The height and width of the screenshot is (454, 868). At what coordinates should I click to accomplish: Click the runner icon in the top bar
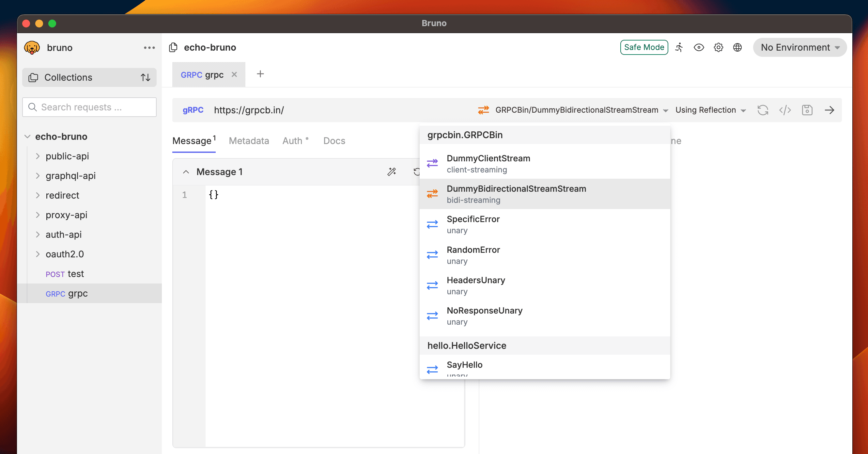(679, 47)
